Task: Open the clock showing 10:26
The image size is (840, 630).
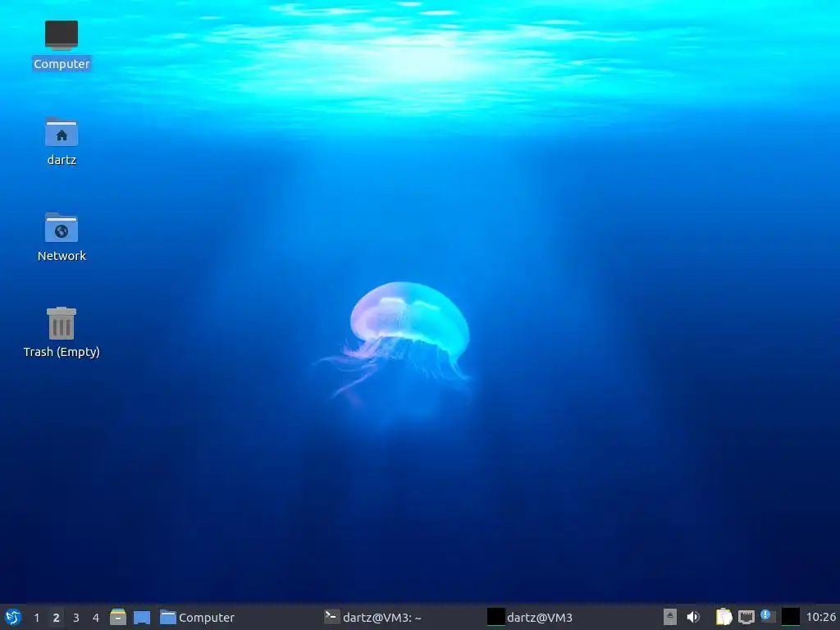Action: [820, 618]
